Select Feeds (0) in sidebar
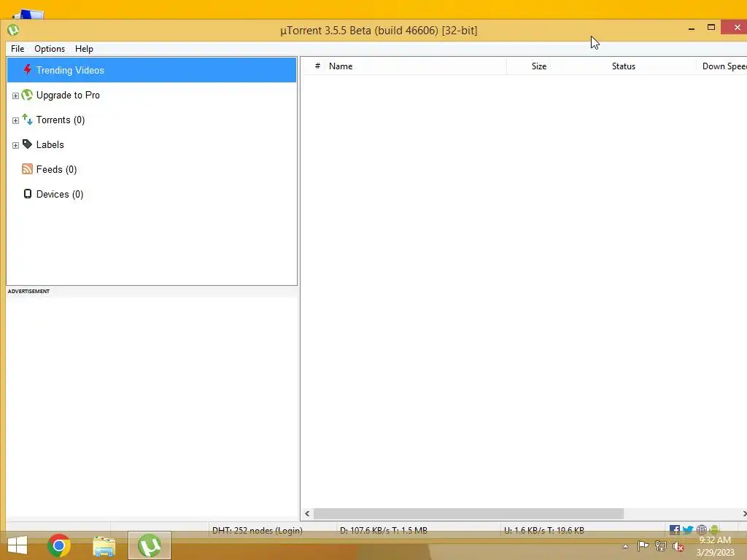 [x=56, y=169]
